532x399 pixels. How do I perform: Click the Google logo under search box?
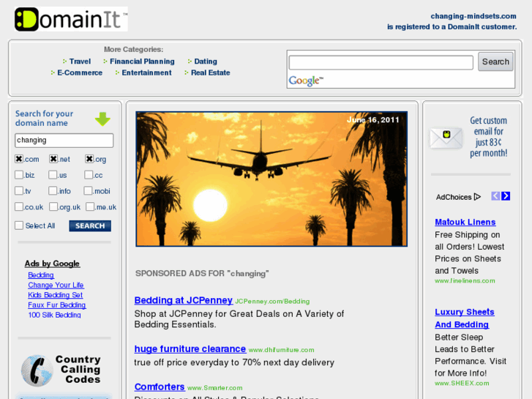(x=306, y=81)
